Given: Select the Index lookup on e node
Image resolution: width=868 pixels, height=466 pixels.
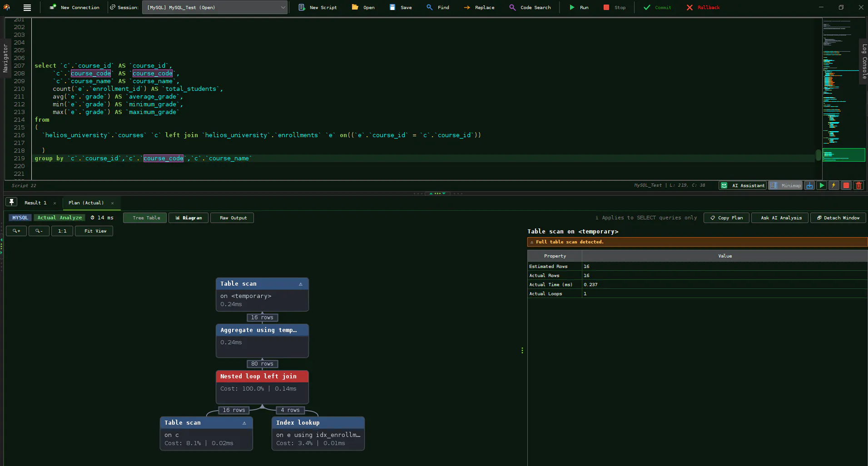Looking at the screenshot, I should pos(318,433).
